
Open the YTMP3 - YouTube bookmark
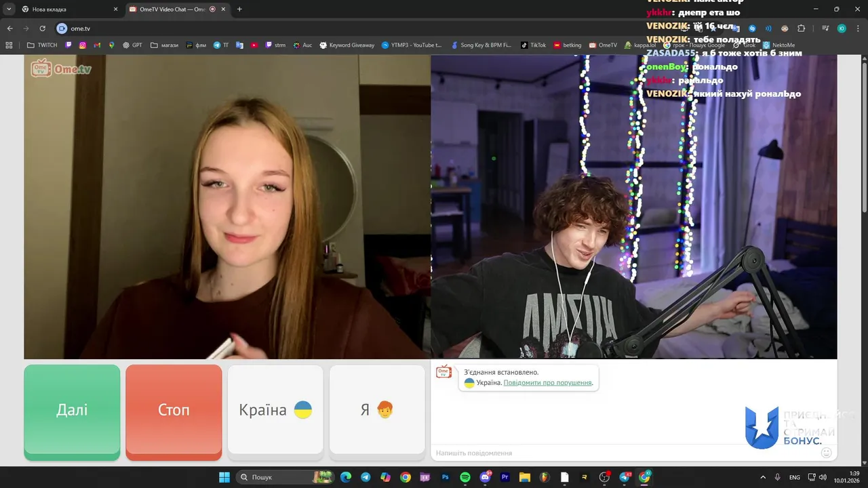[x=411, y=45]
